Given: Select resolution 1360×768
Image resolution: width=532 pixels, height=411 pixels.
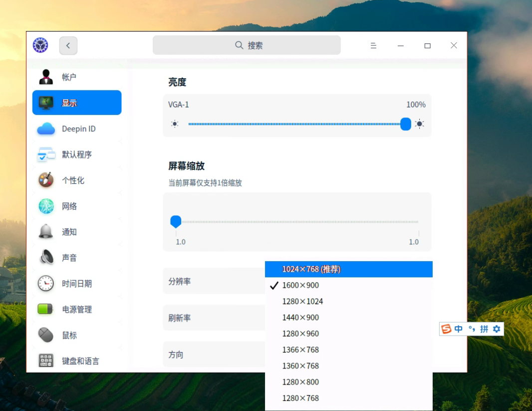Looking at the screenshot, I should (x=349, y=366).
